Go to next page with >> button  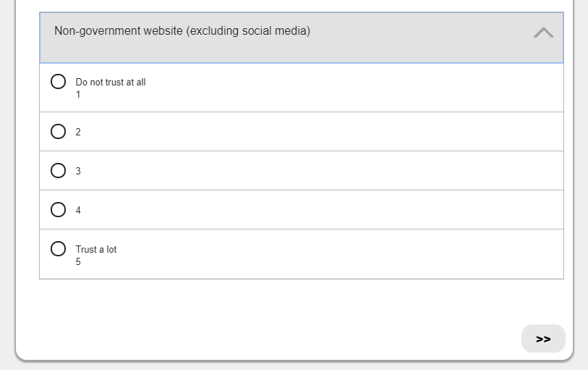[543, 339]
